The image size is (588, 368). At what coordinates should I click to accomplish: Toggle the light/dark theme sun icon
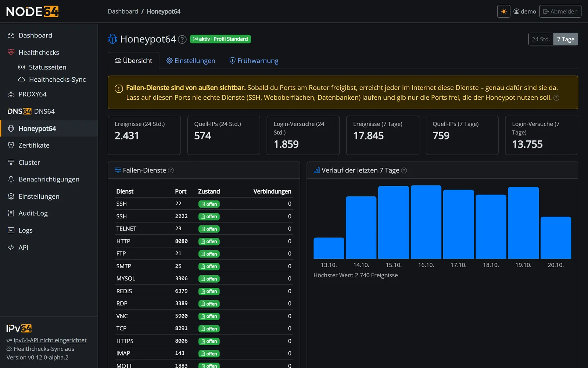tap(503, 11)
